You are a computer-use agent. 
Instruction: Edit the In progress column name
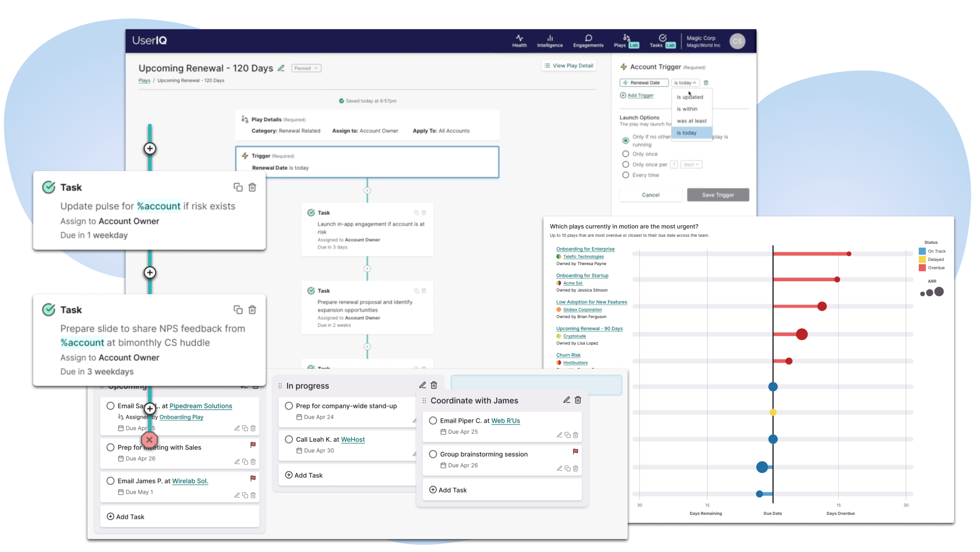pyautogui.click(x=422, y=385)
